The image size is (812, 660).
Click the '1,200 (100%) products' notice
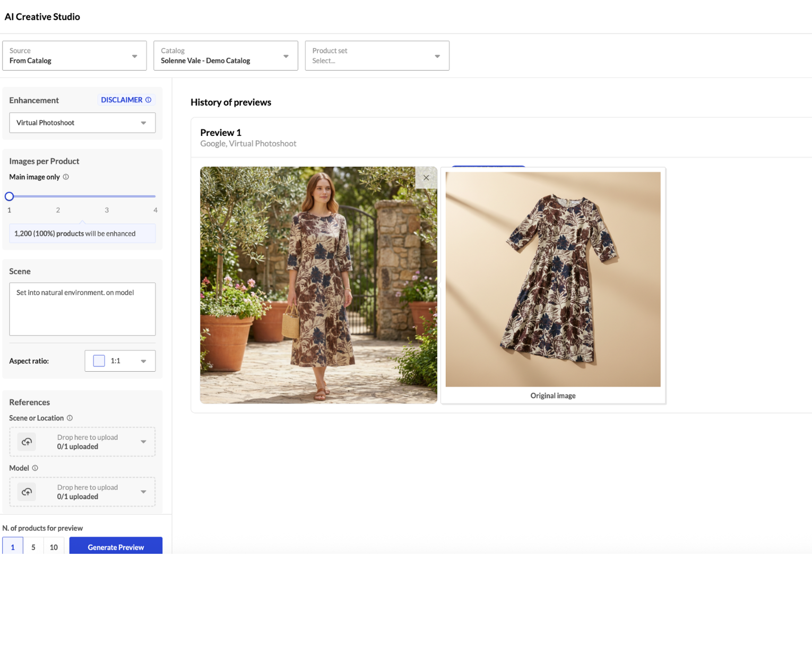pyautogui.click(x=82, y=234)
